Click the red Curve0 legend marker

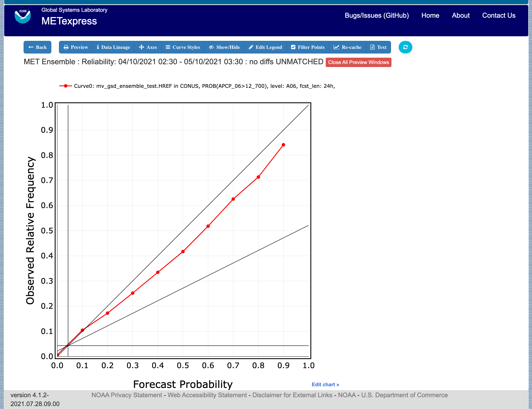[x=65, y=86]
